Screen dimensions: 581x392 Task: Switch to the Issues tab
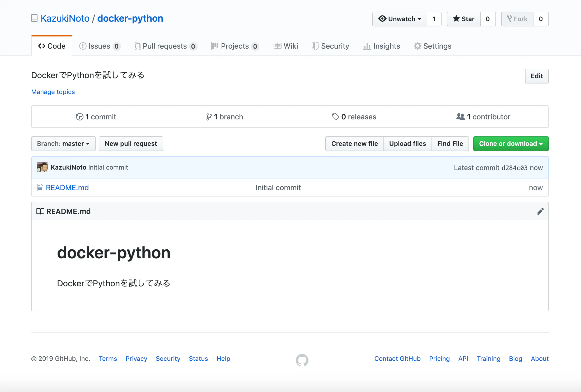[x=100, y=46]
